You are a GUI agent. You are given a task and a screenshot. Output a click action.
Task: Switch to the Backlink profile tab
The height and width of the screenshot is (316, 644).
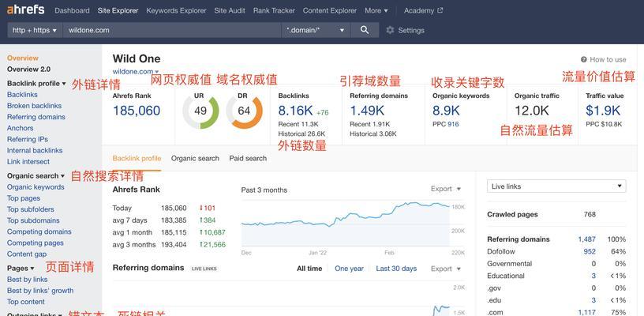coord(137,158)
